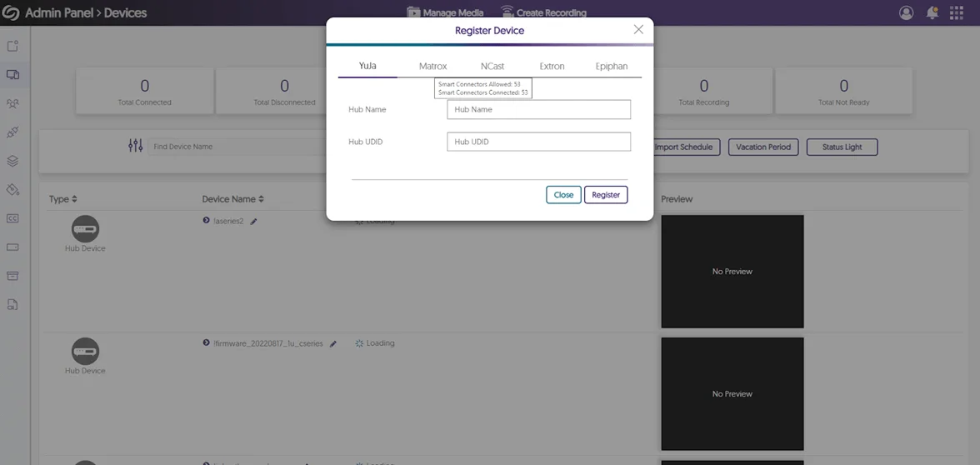Screen dimensions: 980x465
Task: Edit the !firmware_20220817_1u_cseries name pencil
Action: click(333, 343)
